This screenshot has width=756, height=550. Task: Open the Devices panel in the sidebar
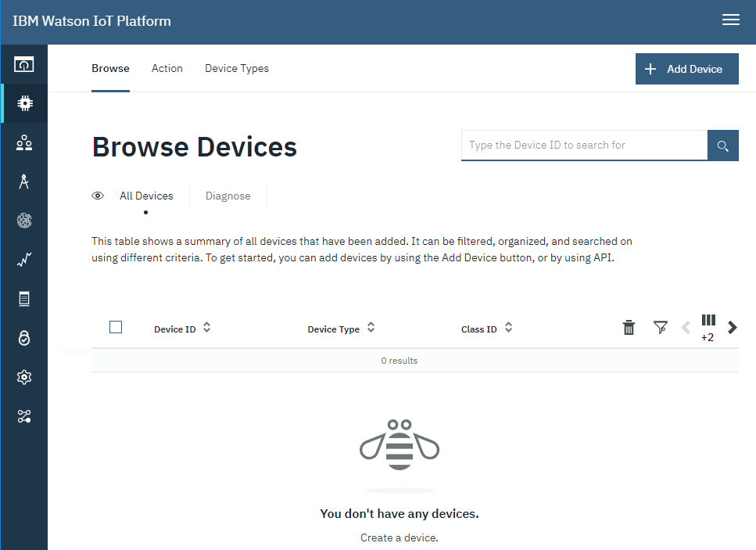(23, 102)
